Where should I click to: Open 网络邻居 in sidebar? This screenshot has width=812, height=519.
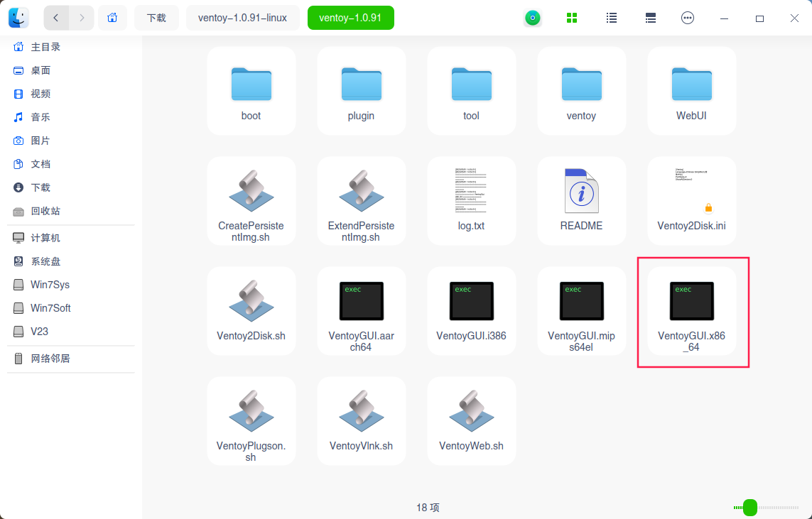pos(71,359)
